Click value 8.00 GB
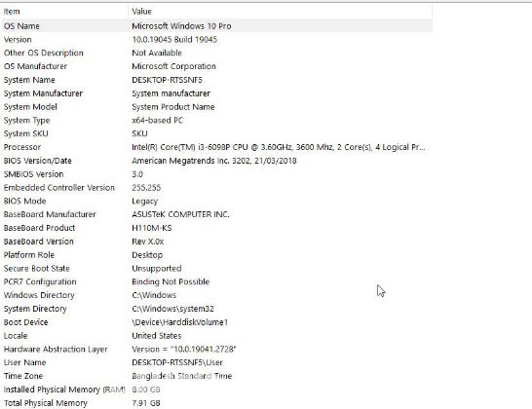The image size is (532, 409). (x=146, y=390)
